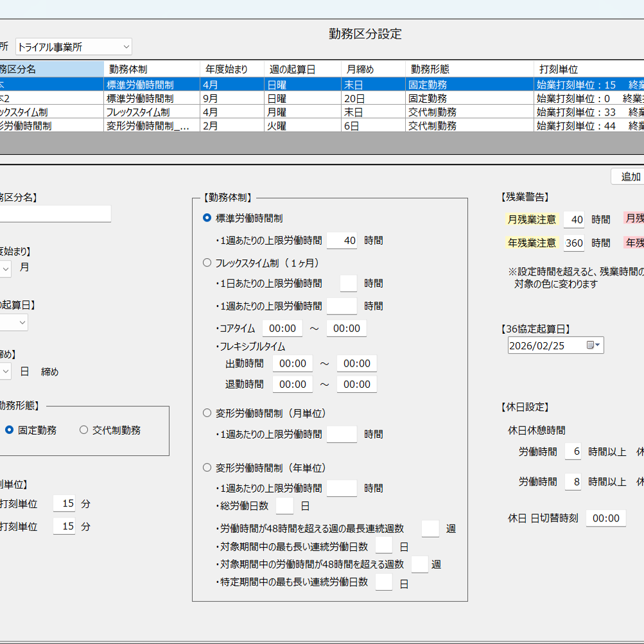Screen dimensions: 644x644
Task: Select フレックスタイム制（1ヶ月） work system option
Action: 207,262
